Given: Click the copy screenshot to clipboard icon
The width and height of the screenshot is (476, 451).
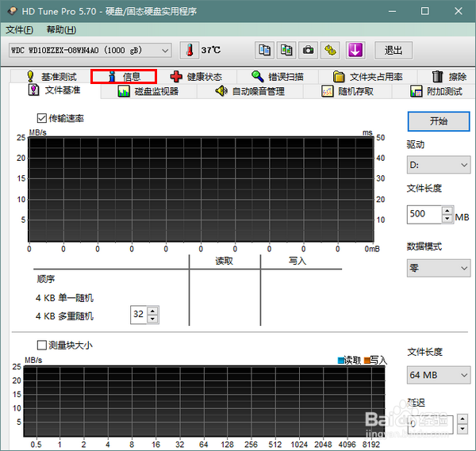Looking at the screenshot, I should [286, 50].
